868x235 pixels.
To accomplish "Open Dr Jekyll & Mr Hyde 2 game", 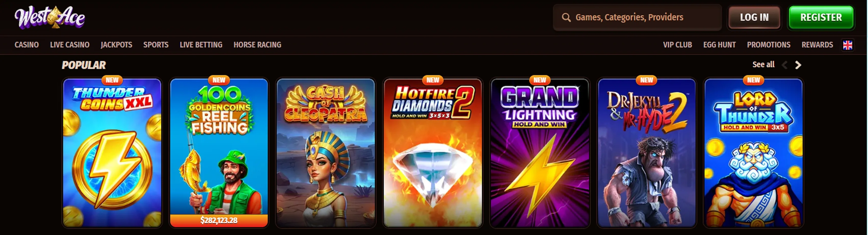I will tap(647, 153).
